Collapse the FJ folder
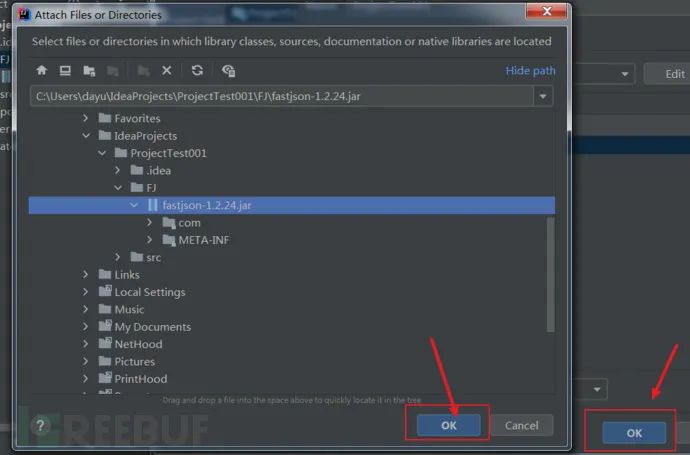 [x=118, y=187]
